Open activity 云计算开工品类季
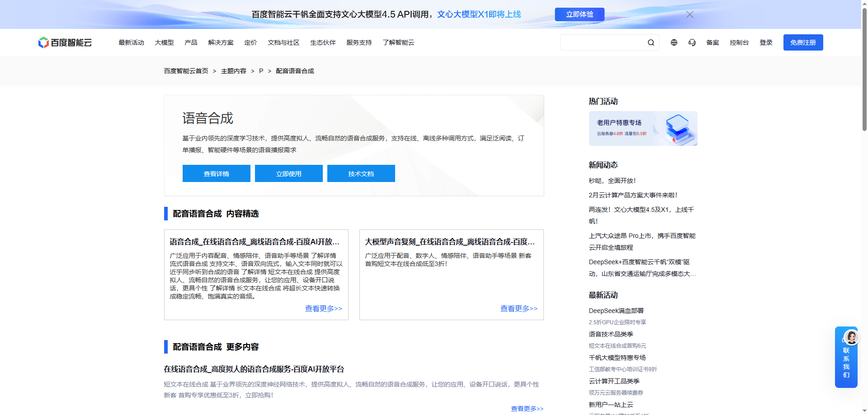Viewport: 868px width, 415px height. (614, 381)
